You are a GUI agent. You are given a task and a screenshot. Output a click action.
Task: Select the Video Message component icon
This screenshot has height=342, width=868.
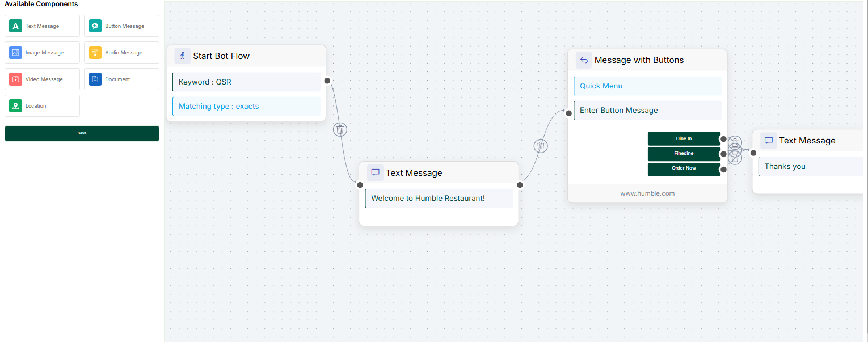point(16,79)
